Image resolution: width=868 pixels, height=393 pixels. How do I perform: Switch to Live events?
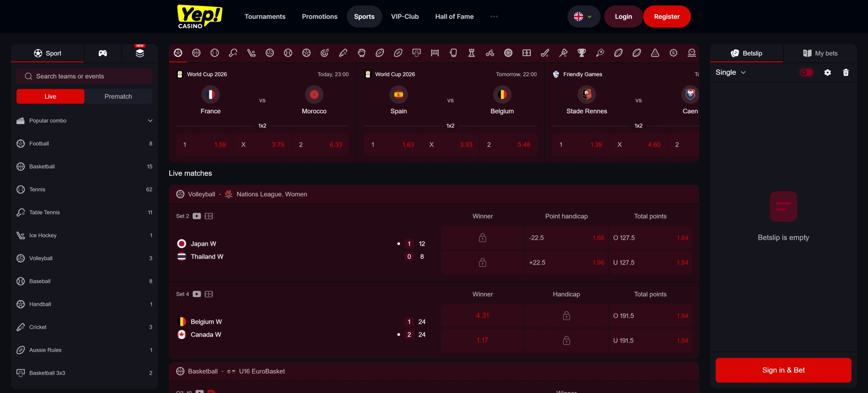[x=50, y=96]
